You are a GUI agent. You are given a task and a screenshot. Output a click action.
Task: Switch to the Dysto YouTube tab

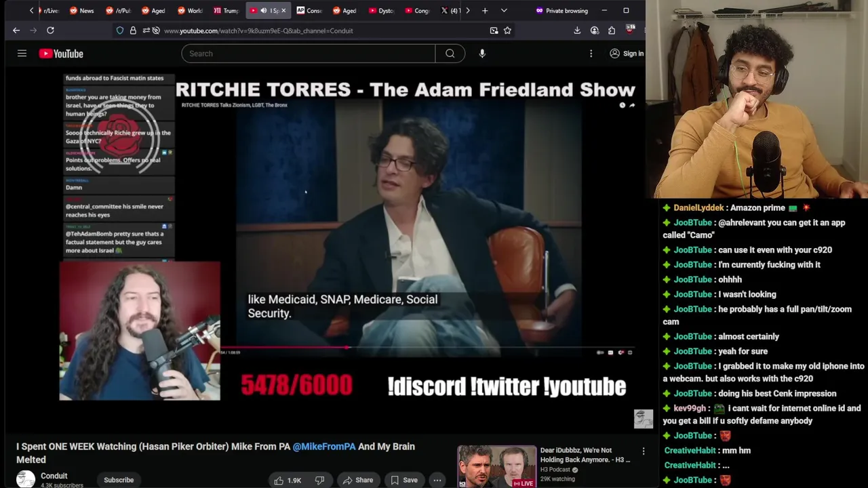[380, 11]
